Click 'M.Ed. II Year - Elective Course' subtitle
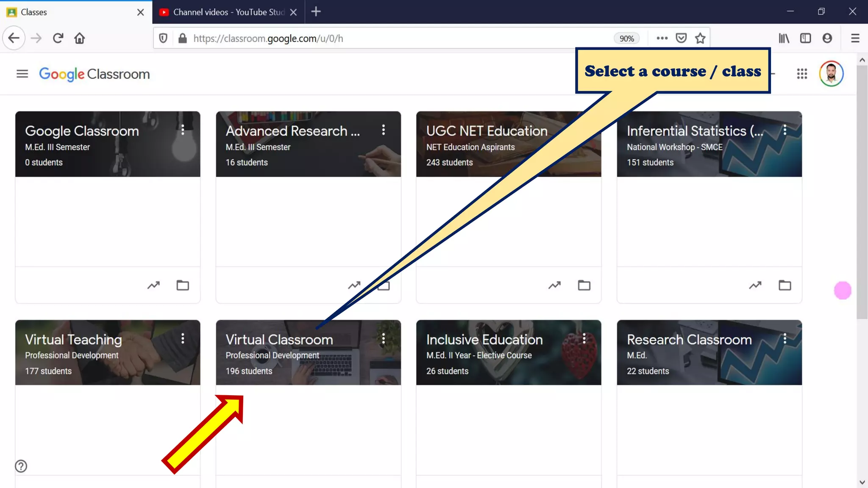 point(479,355)
